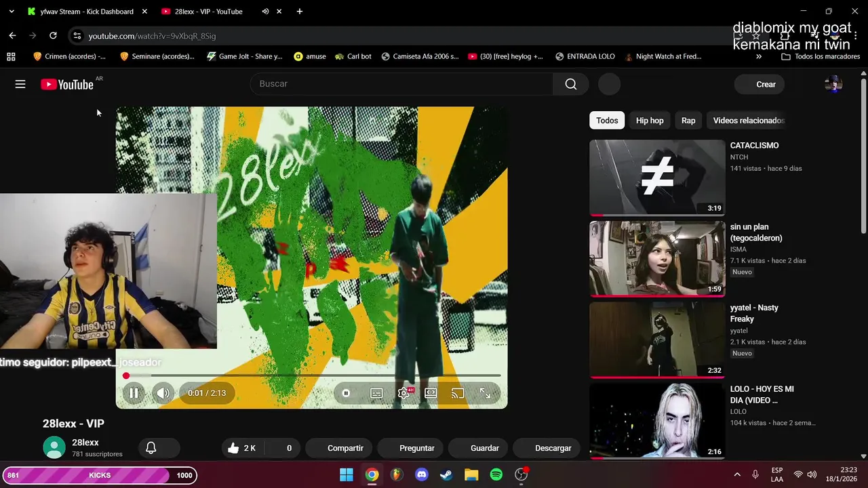Open the YouTube hamburger guide menu
Viewport: 868px width, 488px height.
pos(20,84)
